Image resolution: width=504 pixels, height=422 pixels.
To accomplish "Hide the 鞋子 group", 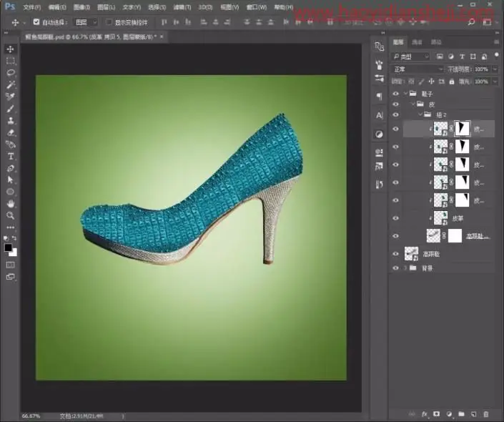I will (x=395, y=94).
